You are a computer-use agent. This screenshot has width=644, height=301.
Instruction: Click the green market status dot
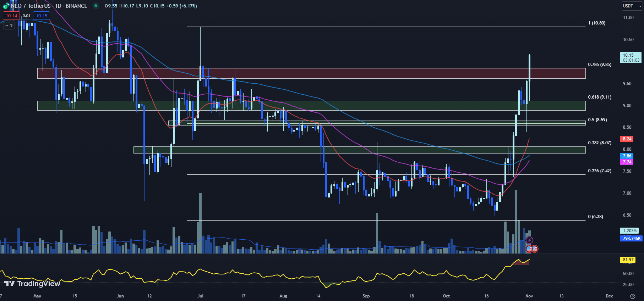96,6
